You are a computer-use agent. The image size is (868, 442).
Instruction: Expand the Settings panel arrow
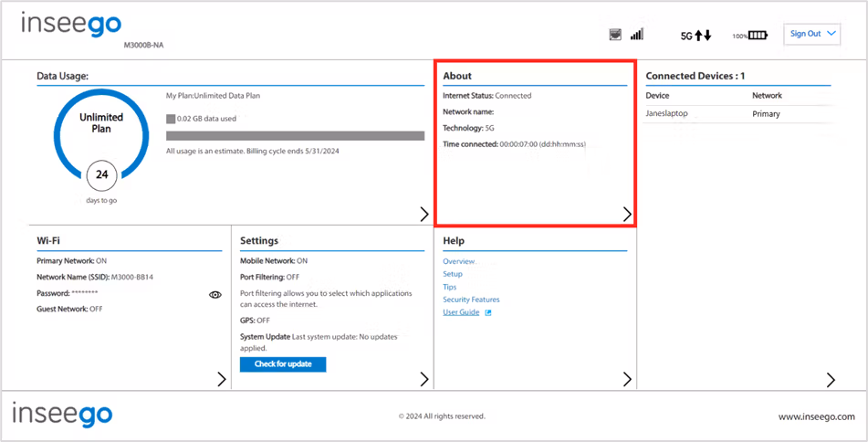424,379
